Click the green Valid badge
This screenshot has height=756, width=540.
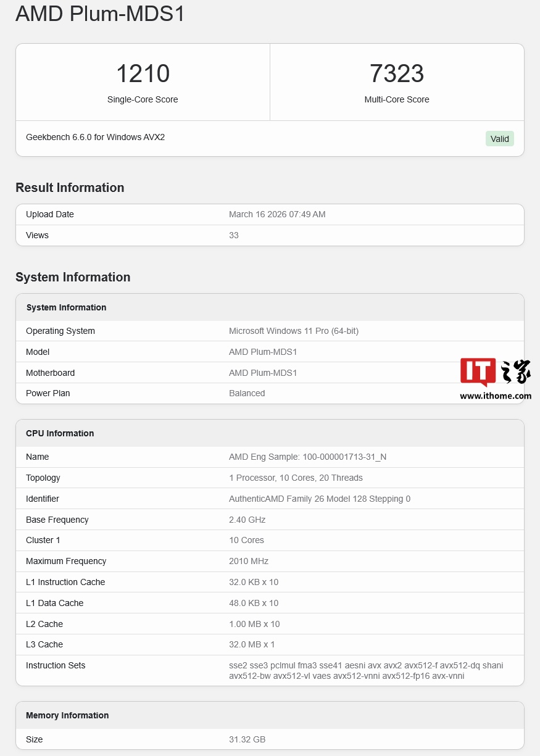pyautogui.click(x=499, y=139)
